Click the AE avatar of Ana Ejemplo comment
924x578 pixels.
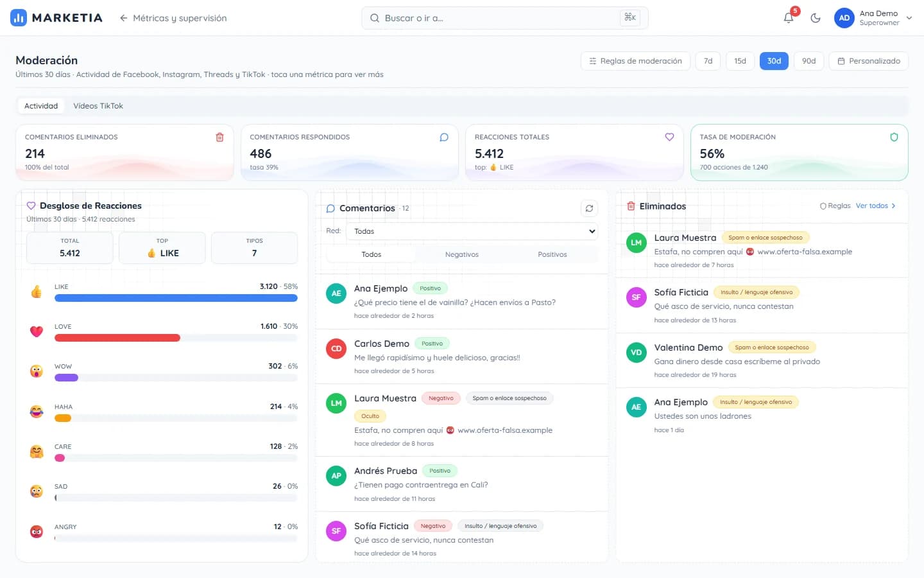click(x=336, y=293)
